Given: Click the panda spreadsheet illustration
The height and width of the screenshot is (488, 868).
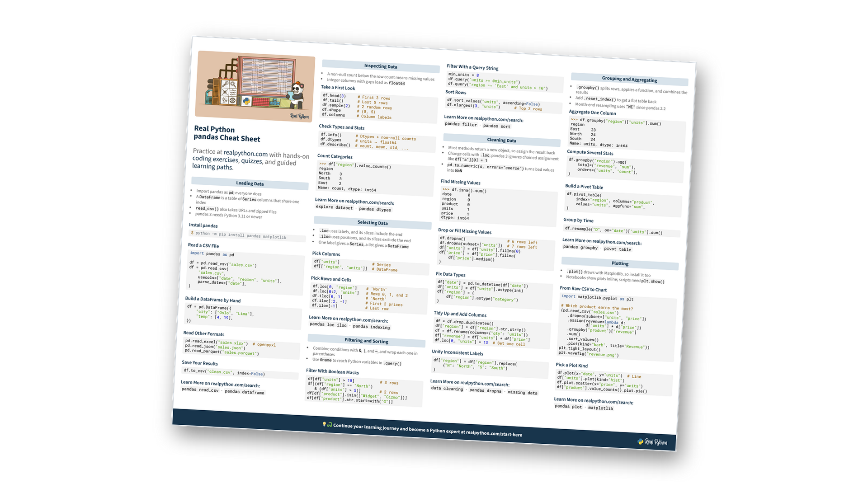Looking at the screenshot, I should (x=255, y=86).
